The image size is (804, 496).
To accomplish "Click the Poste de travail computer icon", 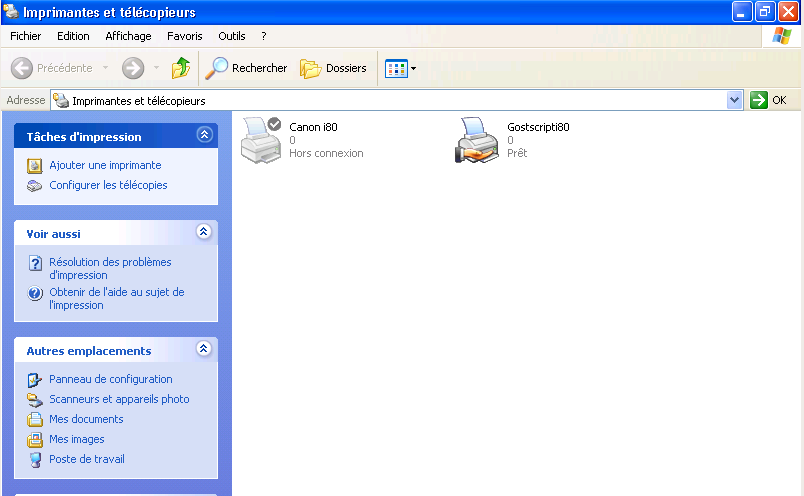I will [x=35, y=460].
